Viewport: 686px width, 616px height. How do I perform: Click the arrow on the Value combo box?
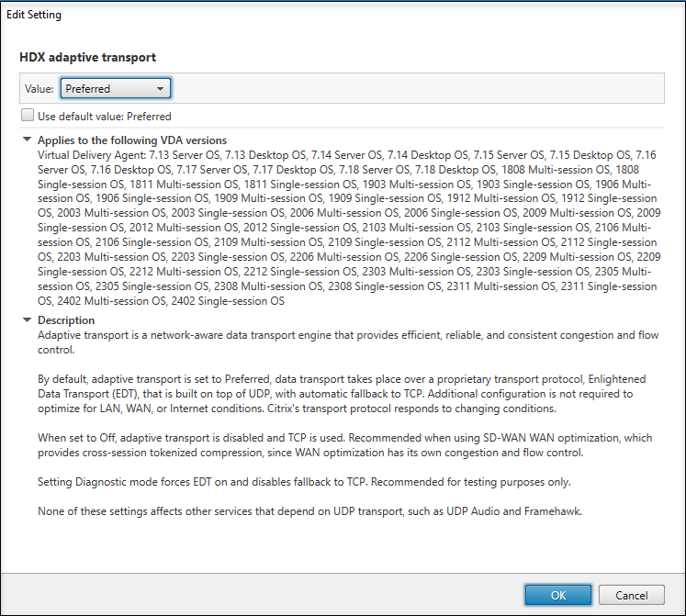point(161,89)
